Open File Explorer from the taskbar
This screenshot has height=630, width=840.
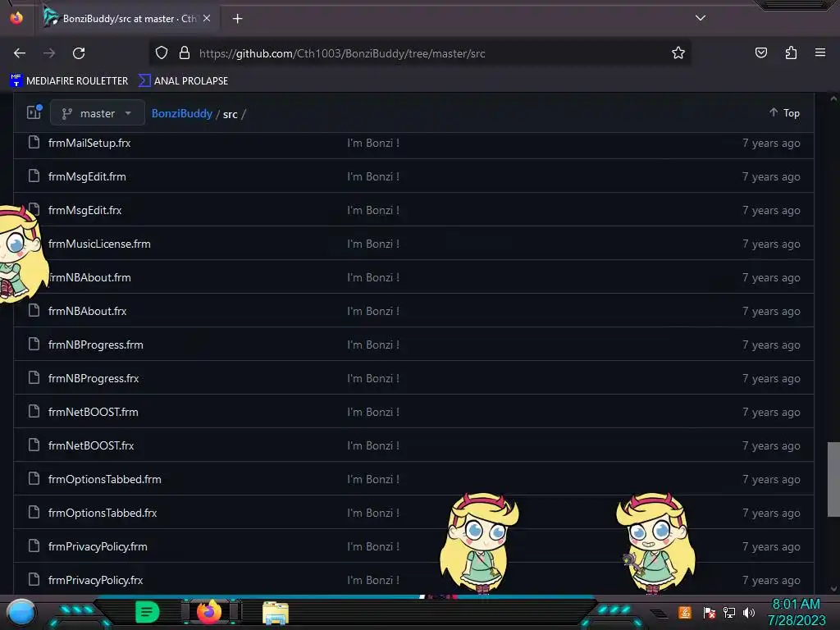point(276,614)
